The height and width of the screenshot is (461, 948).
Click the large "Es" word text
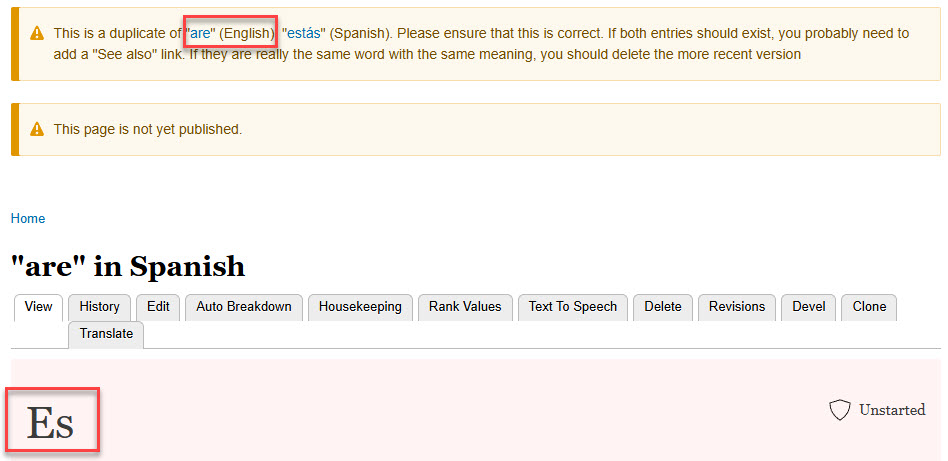pyautogui.click(x=50, y=423)
